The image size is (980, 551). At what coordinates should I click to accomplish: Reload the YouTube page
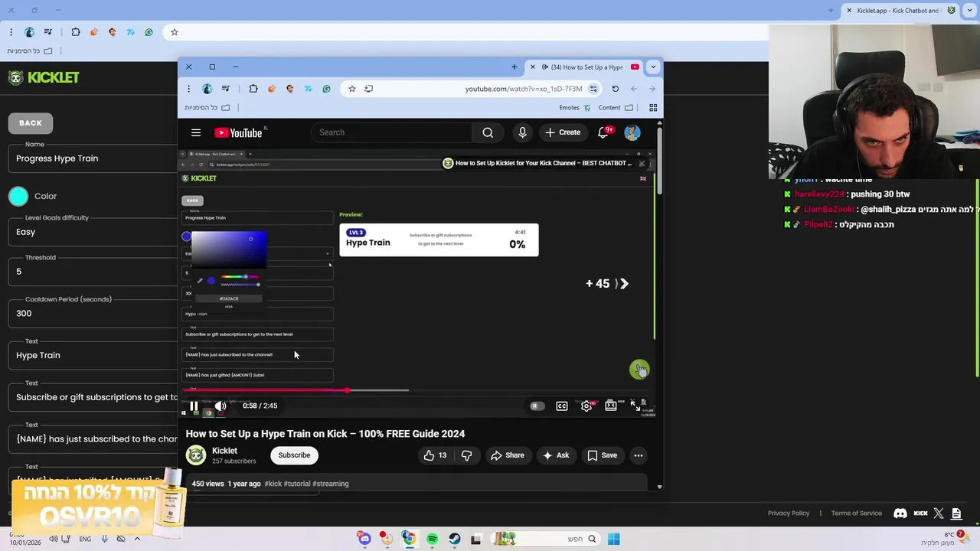[x=615, y=89]
